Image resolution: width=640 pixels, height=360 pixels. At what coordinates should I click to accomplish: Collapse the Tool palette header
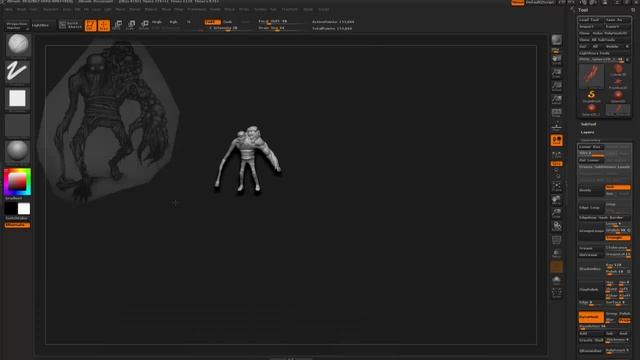point(583,10)
